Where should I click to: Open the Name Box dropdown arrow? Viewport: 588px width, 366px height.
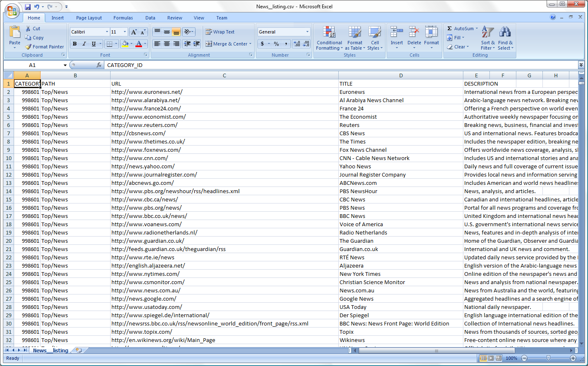pos(65,65)
